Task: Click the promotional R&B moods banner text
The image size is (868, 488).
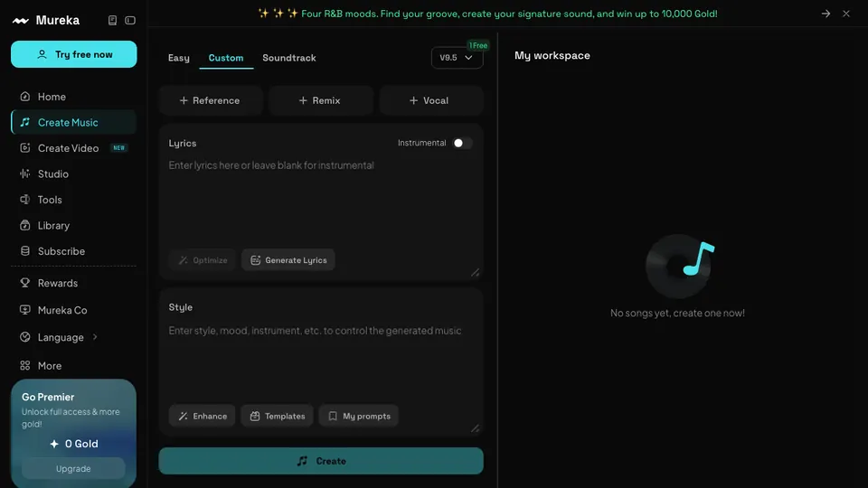Action: pos(487,14)
